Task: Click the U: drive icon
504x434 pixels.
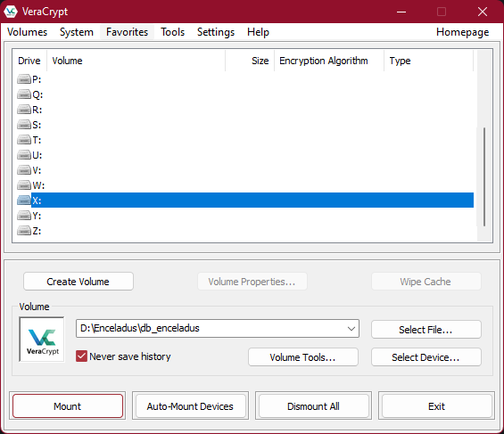Action: tap(24, 155)
